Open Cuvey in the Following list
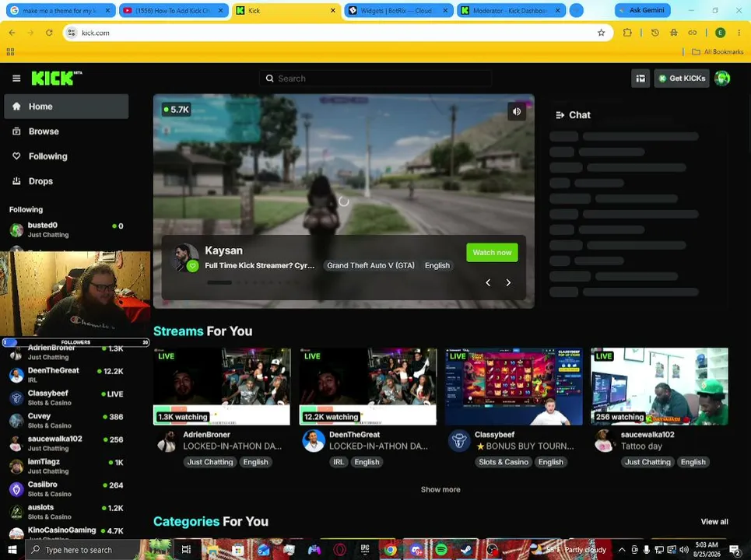 66,420
